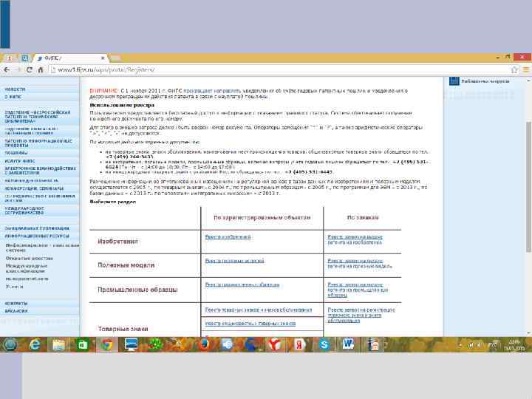Image resolution: width=532 pixels, height=399 pixels.
Task: Open the Chrome menu hamburger icon
Action: click(525, 70)
